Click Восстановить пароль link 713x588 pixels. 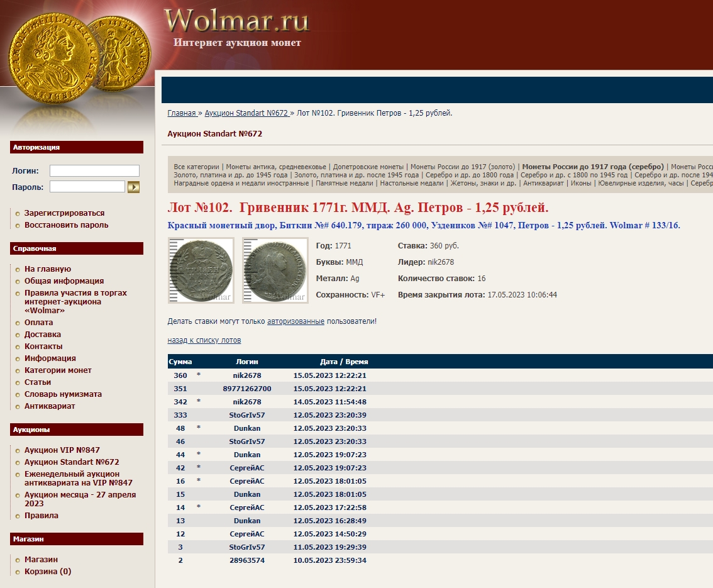66,225
